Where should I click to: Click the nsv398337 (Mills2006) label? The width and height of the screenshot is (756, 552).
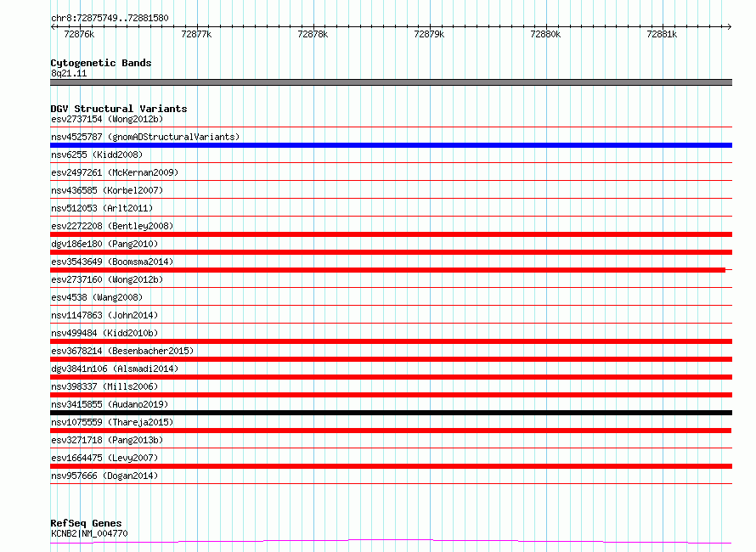pos(104,386)
